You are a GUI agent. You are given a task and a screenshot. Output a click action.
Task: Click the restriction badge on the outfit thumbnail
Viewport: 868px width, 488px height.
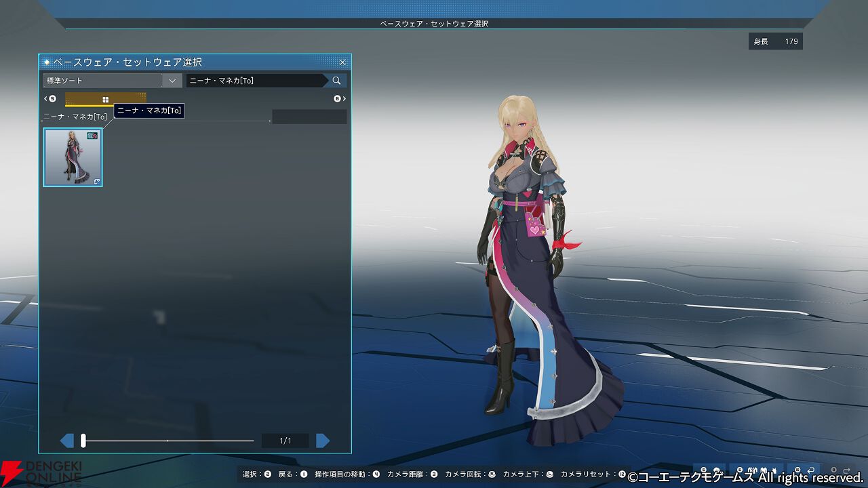pyautogui.click(x=92, y=136)
